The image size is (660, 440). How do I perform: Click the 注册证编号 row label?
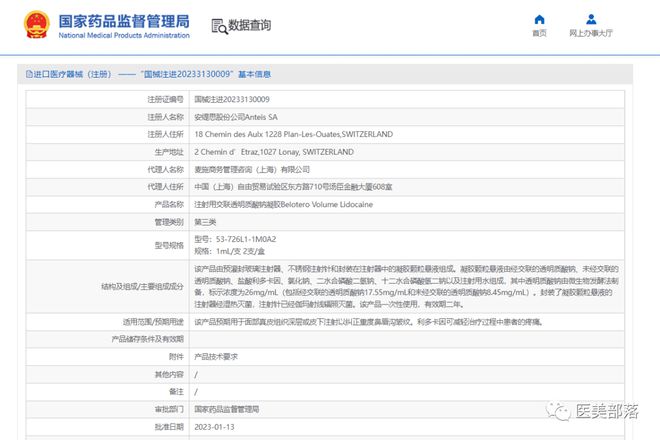coord(165,99)
